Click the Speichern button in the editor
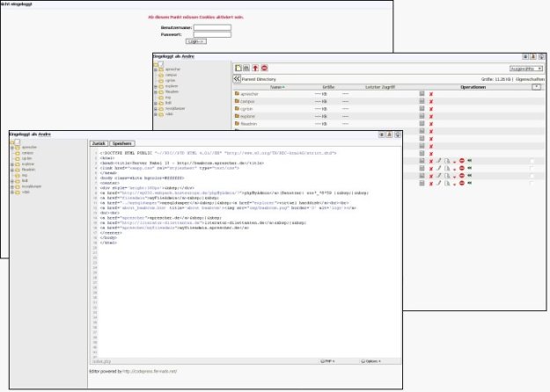The height and width of the screenshot is (392, 550). (x=121, y=143)
